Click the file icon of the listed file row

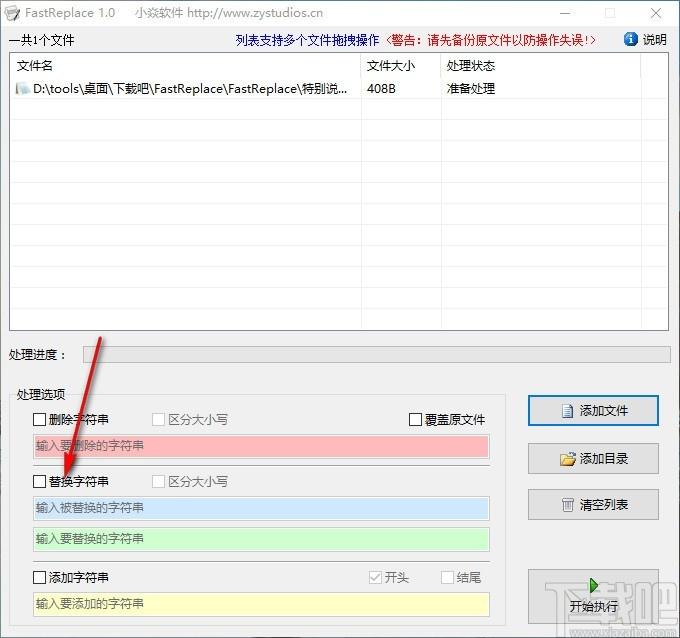point(23,88)
